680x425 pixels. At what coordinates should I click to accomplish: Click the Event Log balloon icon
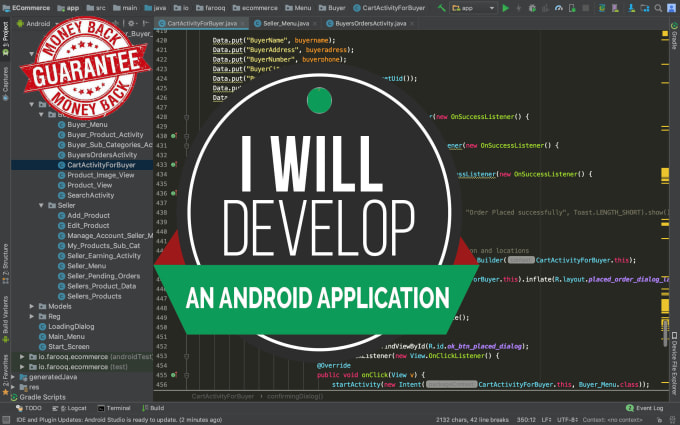(x=630, y=408)
